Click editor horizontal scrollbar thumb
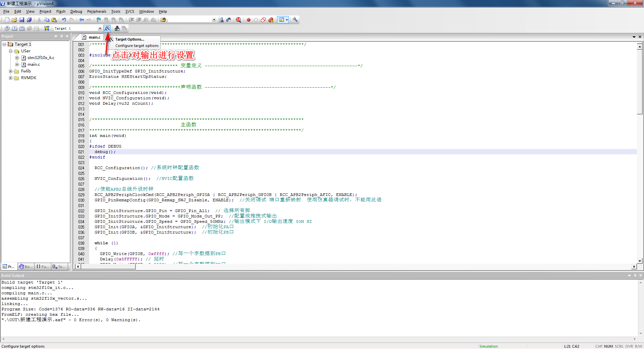The height and width of the screenshot is (349, 644). [x=108, y=266]
